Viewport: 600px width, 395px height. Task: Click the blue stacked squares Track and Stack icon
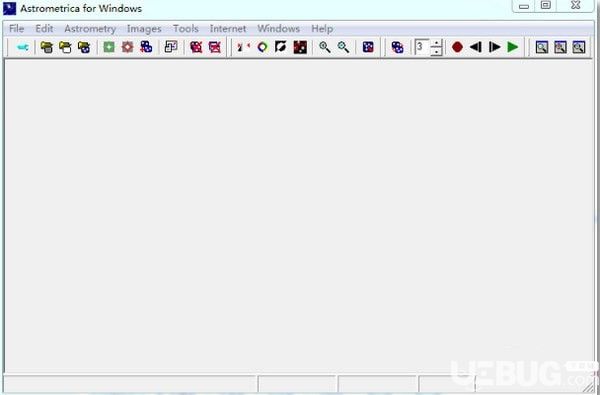146,47
